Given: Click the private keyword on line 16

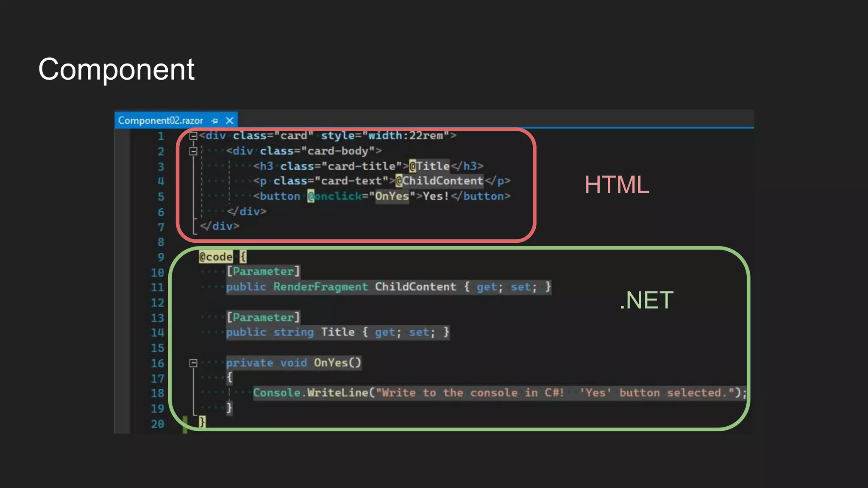Looking at the screenshot, I should point(250,363).
